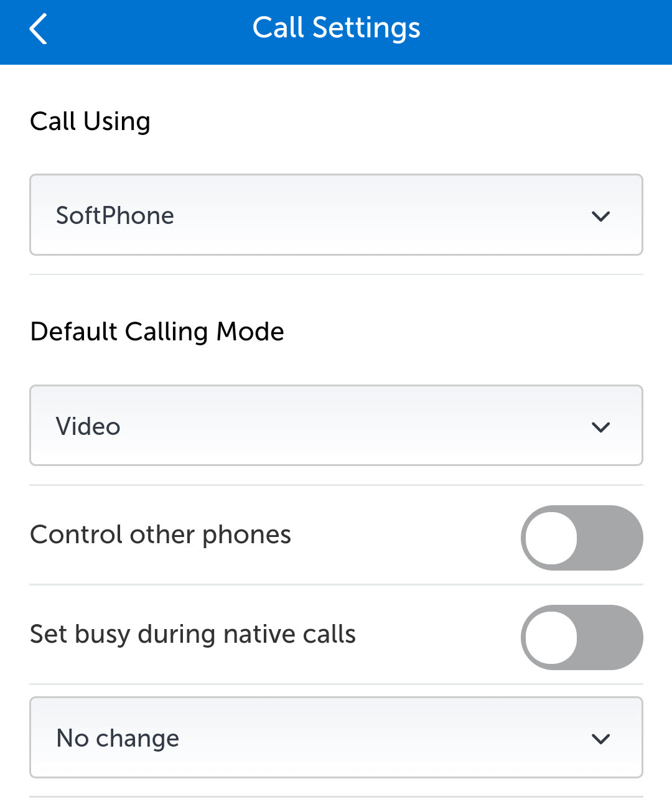Click the chevron in the No change field
672x812 pixels.
coord(600,739)
